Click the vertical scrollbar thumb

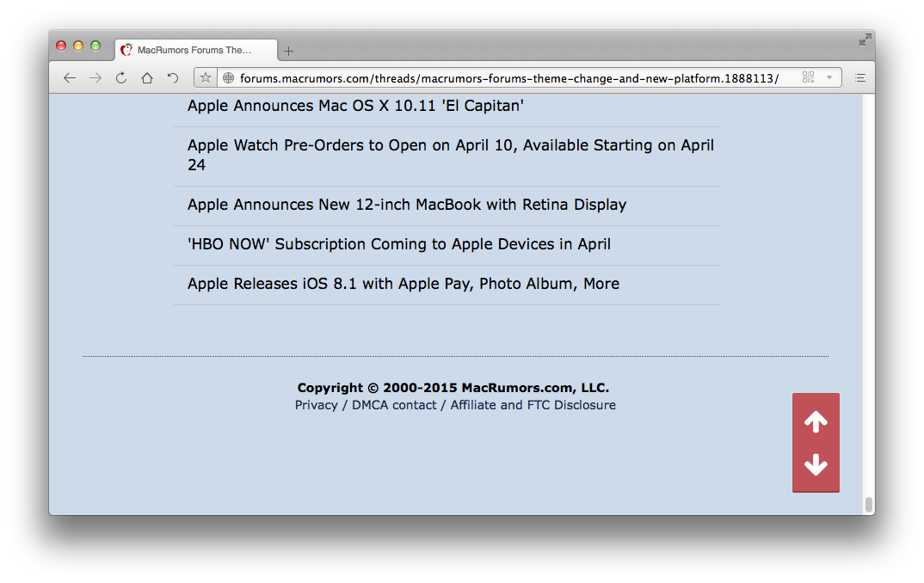(868, 505)
